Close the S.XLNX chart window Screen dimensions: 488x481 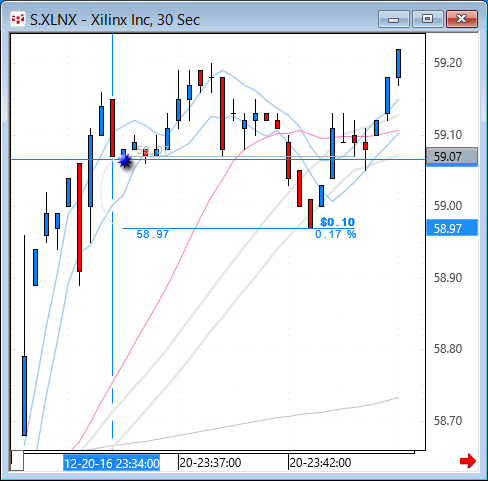[462, 19]
